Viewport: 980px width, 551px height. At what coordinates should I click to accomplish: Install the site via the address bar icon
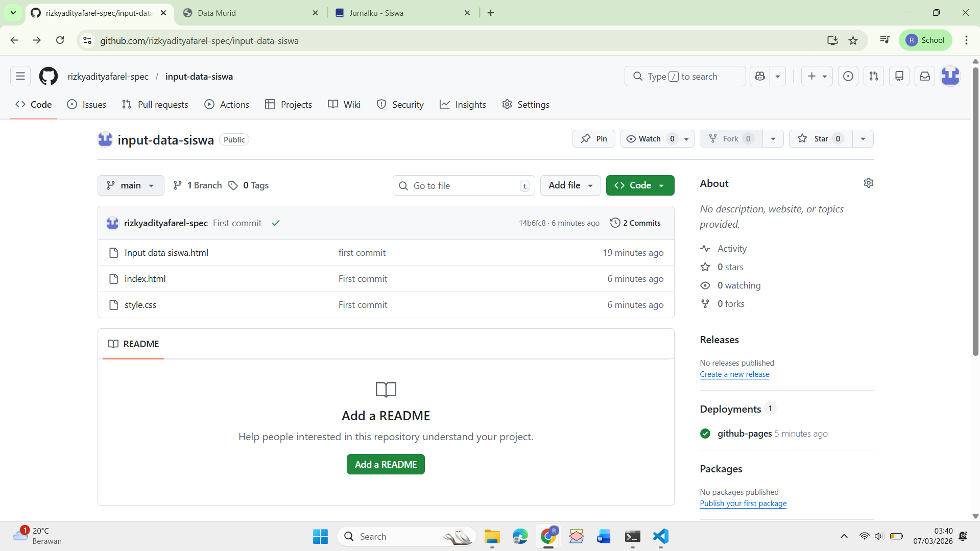click(832, 40)
